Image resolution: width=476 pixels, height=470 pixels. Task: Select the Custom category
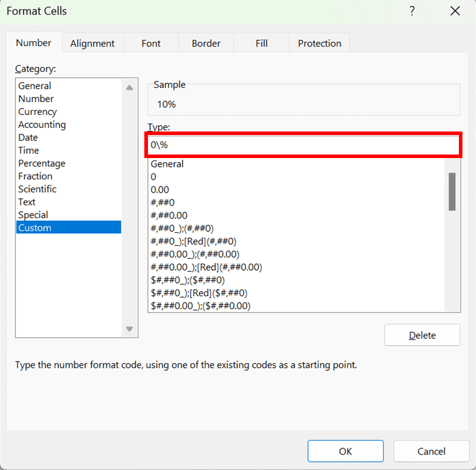coord(69,228)
